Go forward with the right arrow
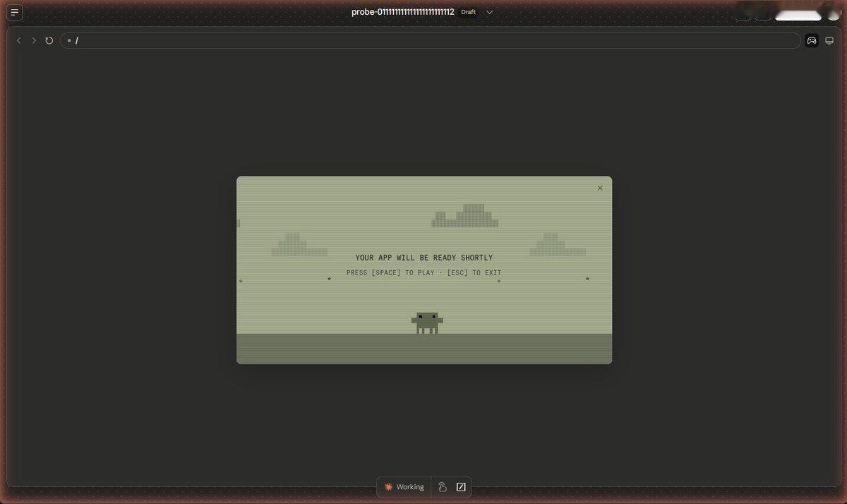Image resolution: width=847 pixels, height=504 pixels. (x=34, y=40)
